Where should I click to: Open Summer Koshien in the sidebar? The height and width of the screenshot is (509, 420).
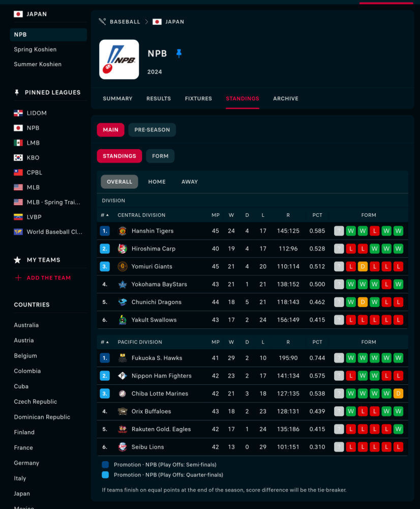(38, 64)
